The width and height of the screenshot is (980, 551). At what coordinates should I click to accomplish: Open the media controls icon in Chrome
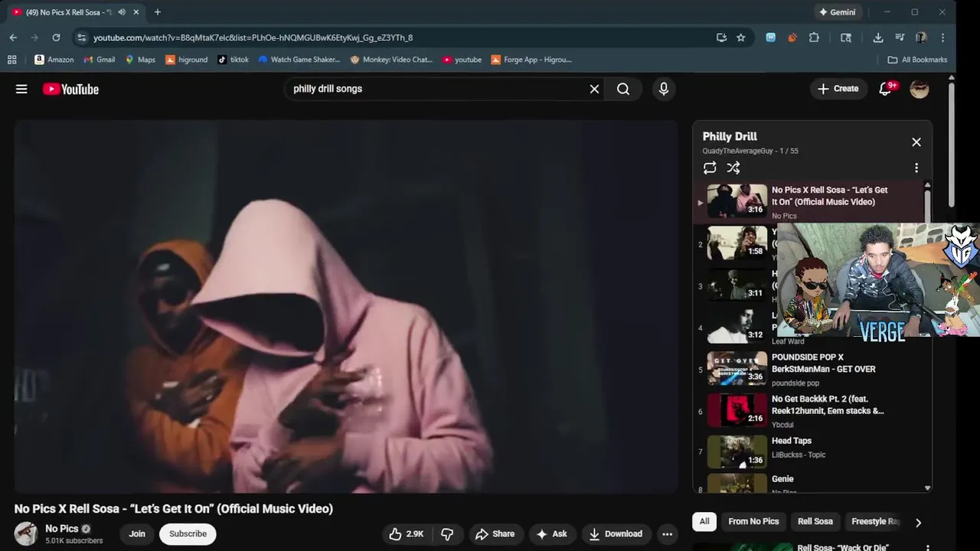pos(900,37)
